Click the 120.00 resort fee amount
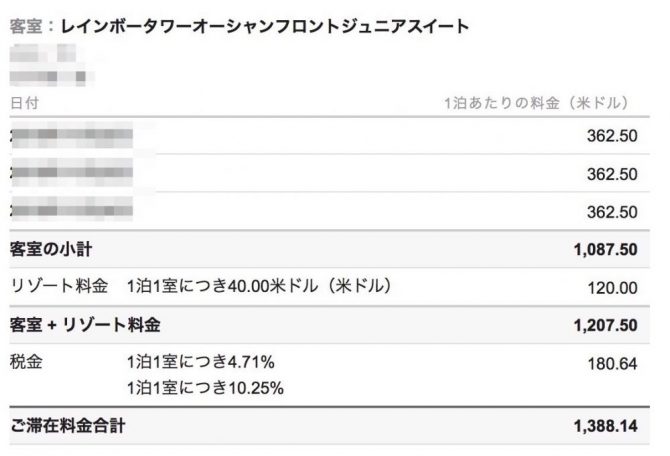670x456 pixels. (x=611, y=288)
